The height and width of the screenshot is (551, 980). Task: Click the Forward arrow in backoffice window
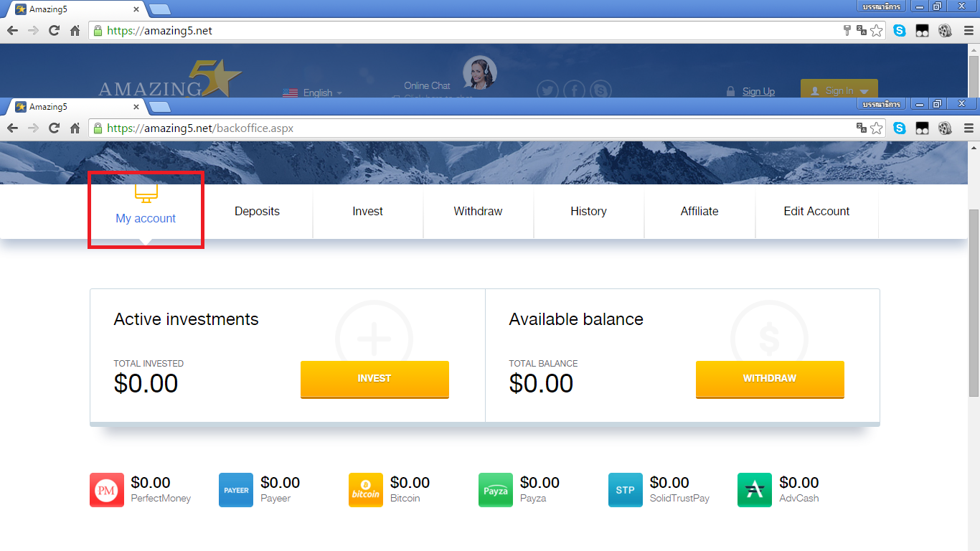(33, 128)
